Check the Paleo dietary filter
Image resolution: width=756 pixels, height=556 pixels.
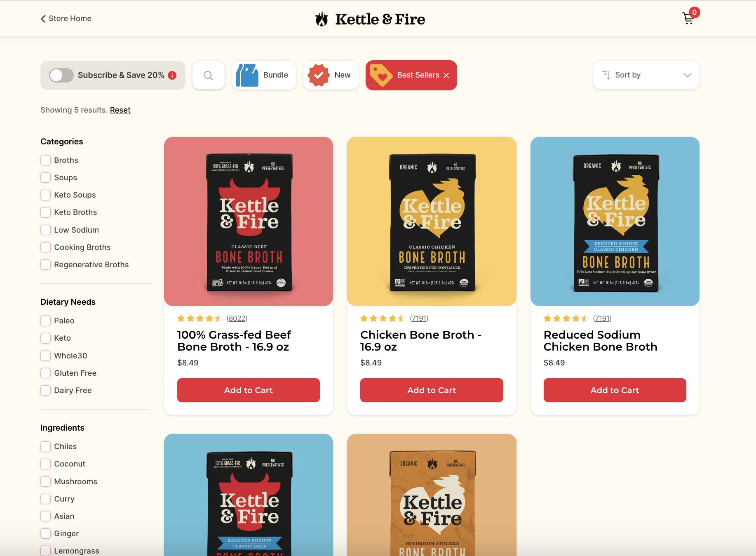tap(46, 320)
